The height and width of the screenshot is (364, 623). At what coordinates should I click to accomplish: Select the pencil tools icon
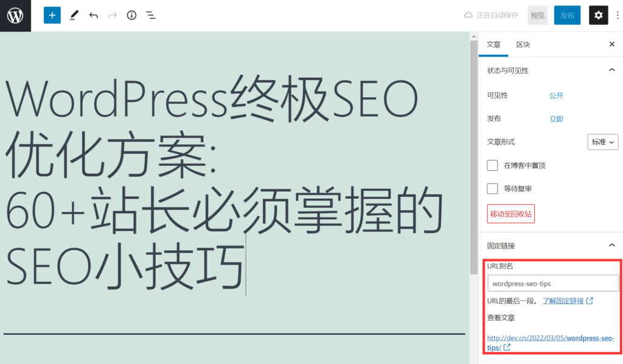coord(74,15)
